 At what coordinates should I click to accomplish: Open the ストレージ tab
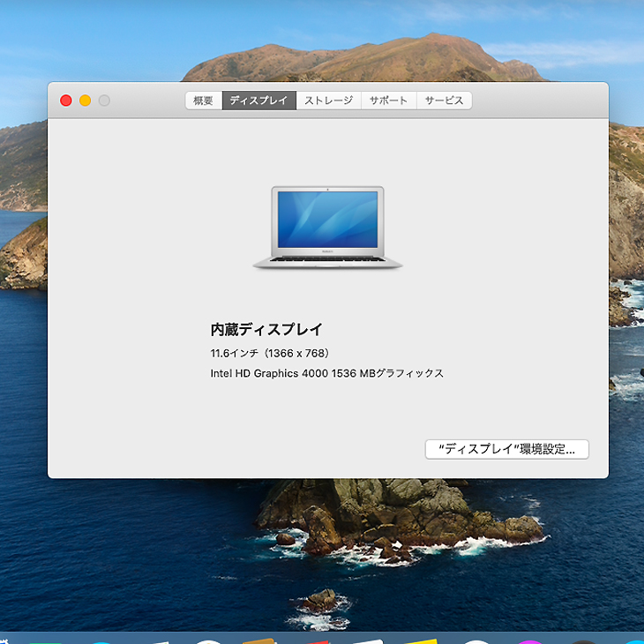point(328,101)
